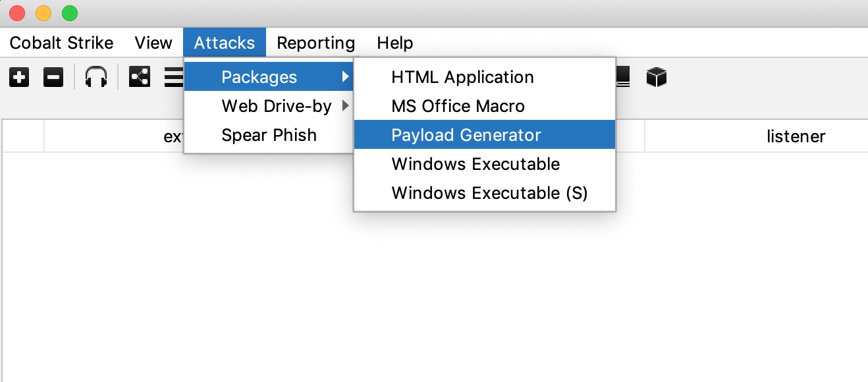868x382 pixels.
Task: Choose Windows Executable (S) option
Action: click(x=489, y=193)
